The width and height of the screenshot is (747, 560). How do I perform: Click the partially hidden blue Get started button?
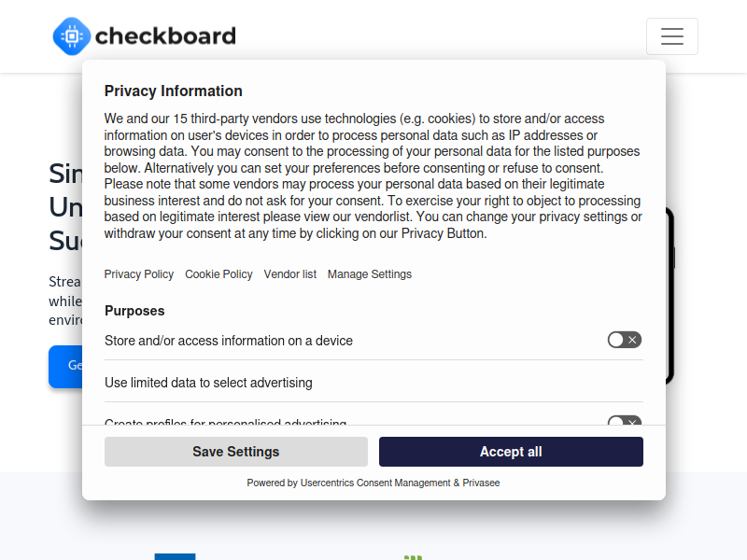pyautogui.click(x=65, y=366)
